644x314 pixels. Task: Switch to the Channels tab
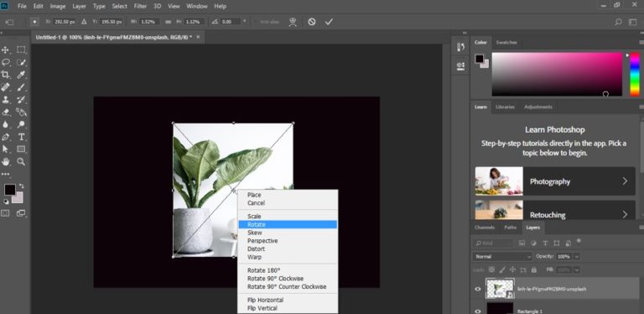pos(484,228)
